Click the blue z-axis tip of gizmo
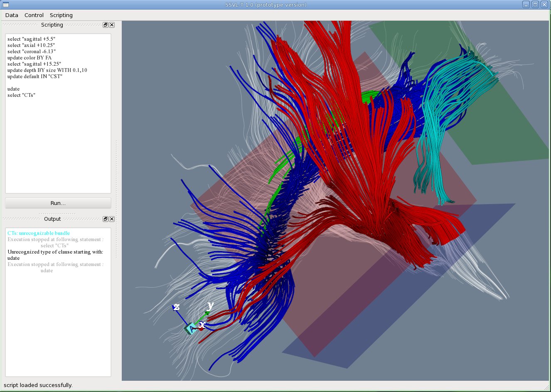This screenshot has height=392, width=551. pyautogui.click(x=174, y=308)
